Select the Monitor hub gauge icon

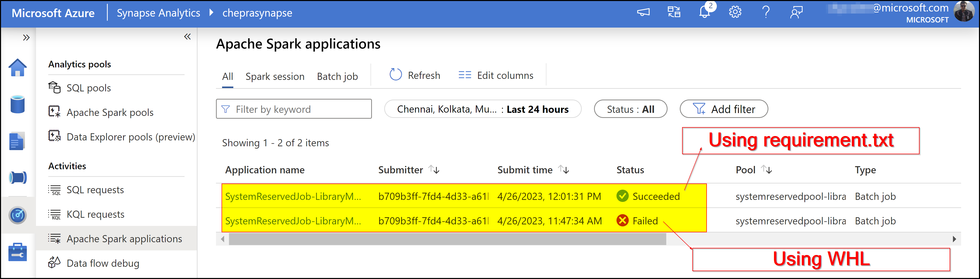click(x=18, y=215)
